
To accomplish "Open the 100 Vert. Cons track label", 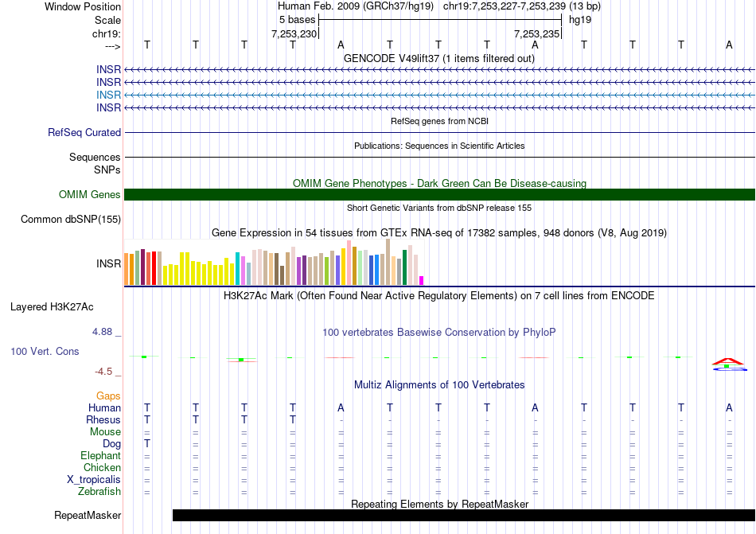I will point(45,351).
